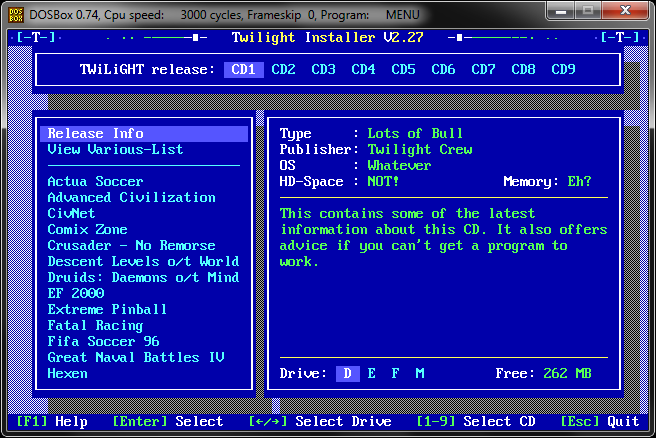Viewport: 656px width, 438px height.
Task: Select the Release Info entry
Action: pos(144,133)
